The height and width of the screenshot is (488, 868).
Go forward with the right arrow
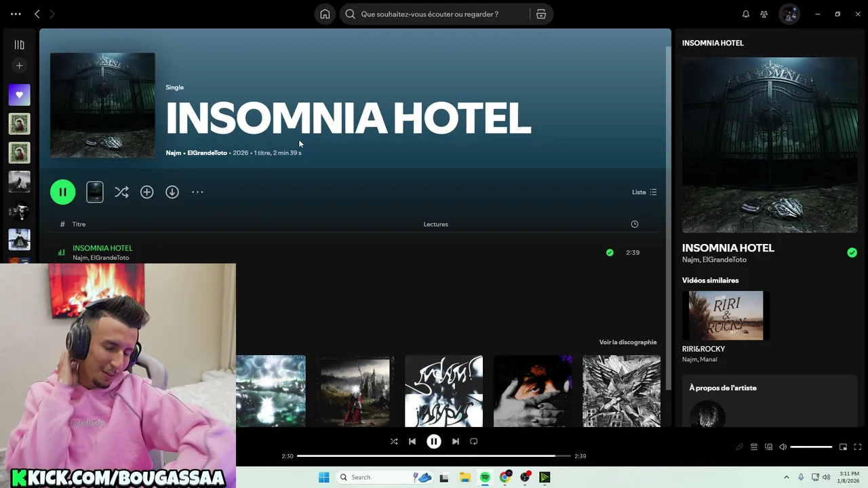point(52,14)
